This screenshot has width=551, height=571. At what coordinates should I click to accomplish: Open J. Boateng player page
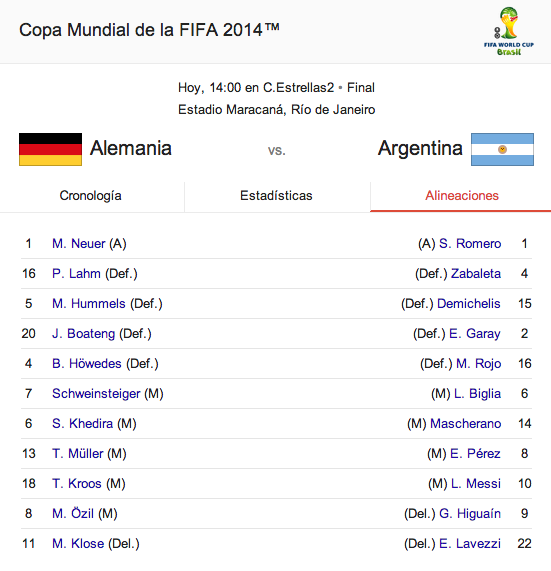coord(83,334)
